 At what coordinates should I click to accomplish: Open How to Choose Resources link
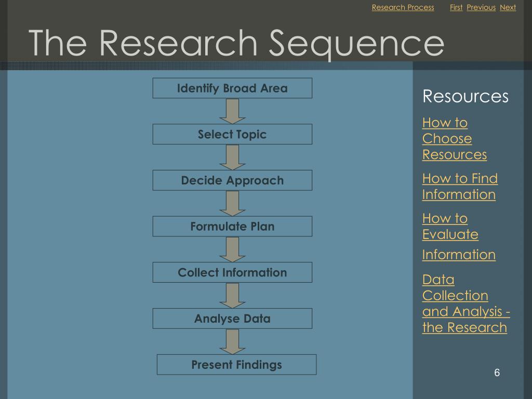(455, 139)
